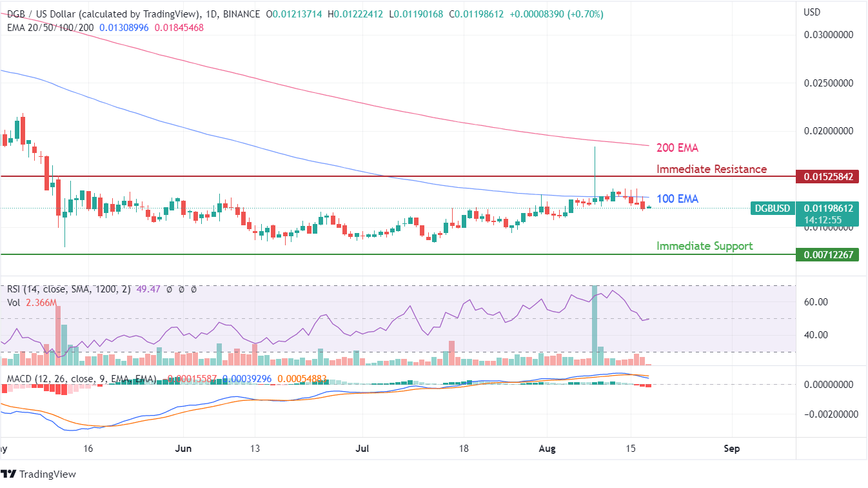Select the Immediate Support annotation text

[x=704, y=246]
